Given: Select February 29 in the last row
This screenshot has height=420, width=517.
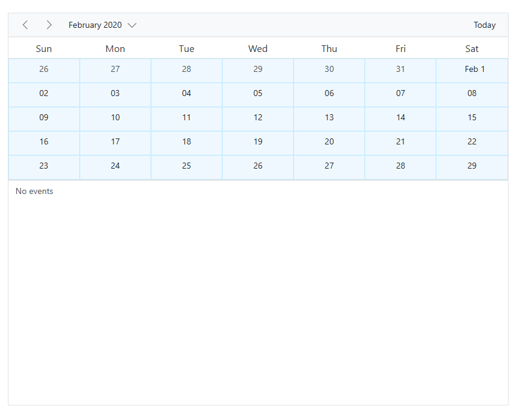Looking at the screenshot, I should click(472, 167).
